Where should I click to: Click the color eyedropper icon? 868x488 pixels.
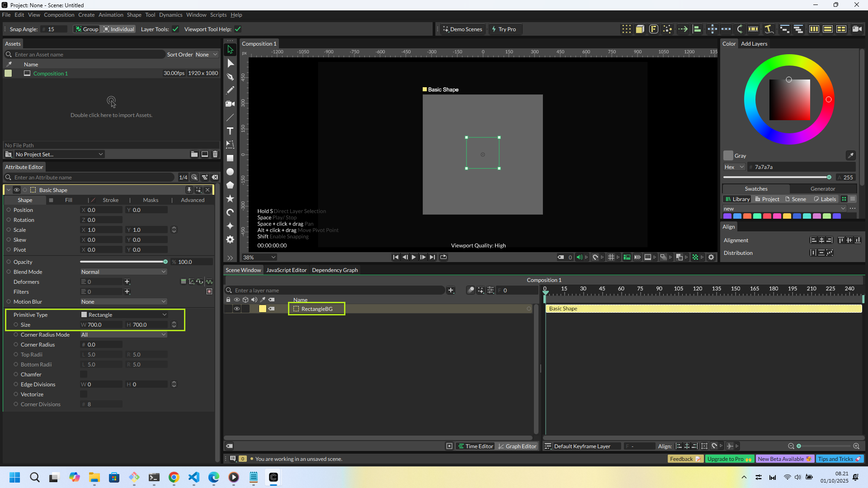tap(850, 155)
